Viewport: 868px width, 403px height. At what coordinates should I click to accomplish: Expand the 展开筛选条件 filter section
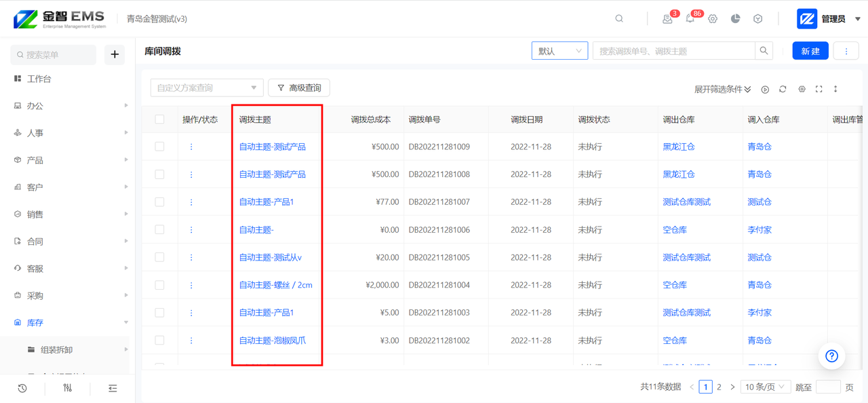tap(722, 90)
